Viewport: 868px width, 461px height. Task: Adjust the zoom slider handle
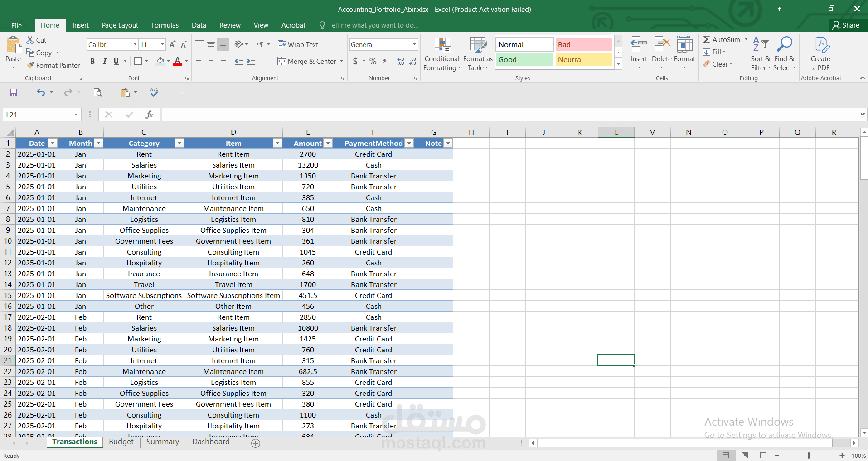coord(810,456)
